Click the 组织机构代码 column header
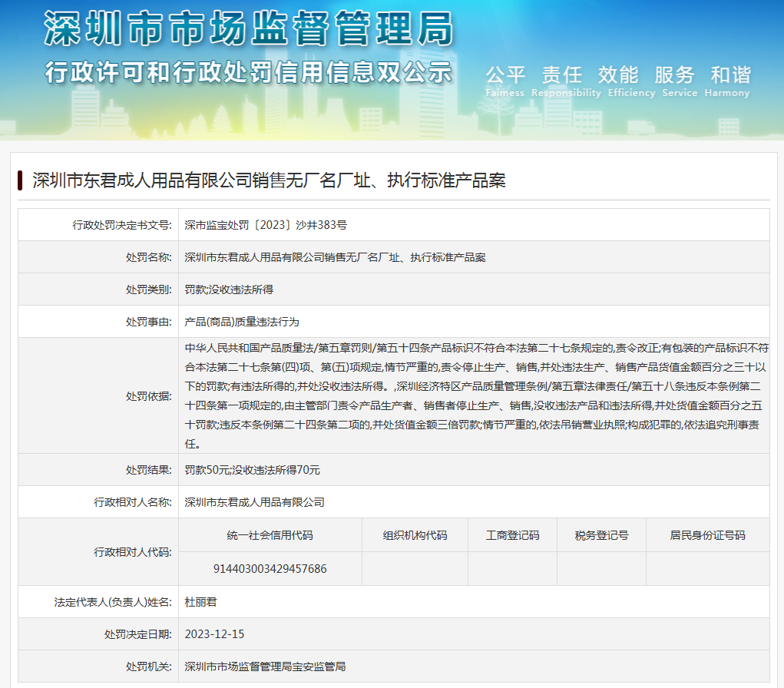The width and height of the screenshot is (784, 688). point(415,535)
